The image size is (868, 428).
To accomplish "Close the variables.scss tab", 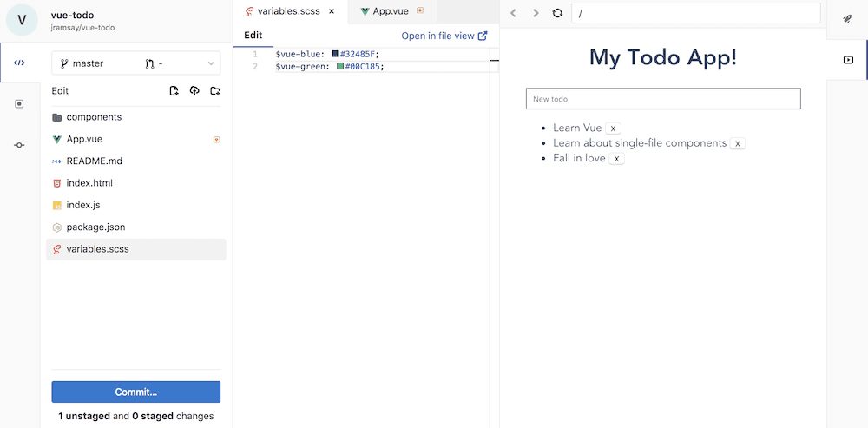I will coord(332,11).
